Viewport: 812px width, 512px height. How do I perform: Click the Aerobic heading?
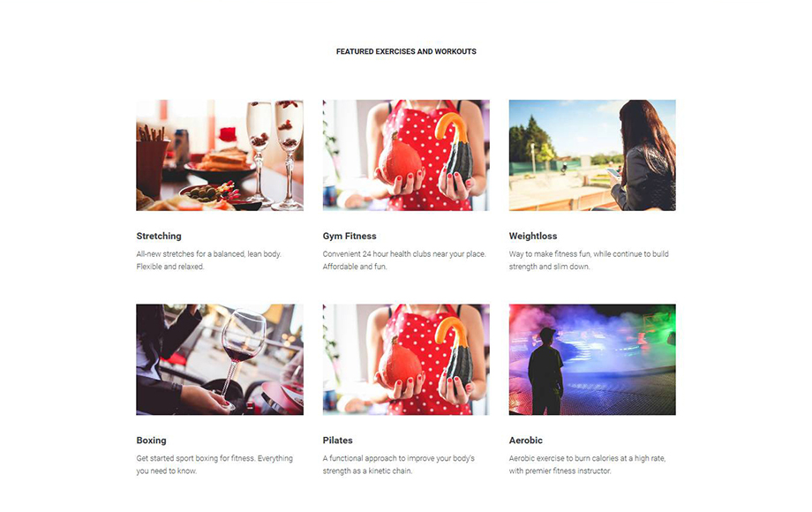point(526,440)
